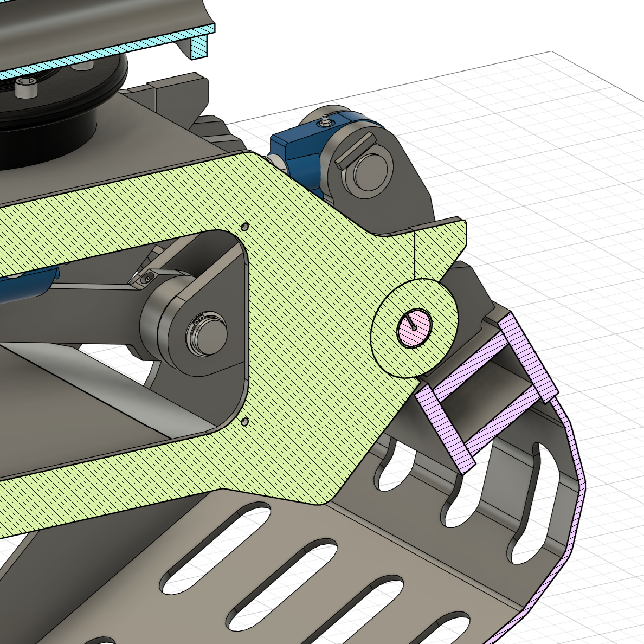Click the small bolt on linkage clamp
The height and width of the screenshot is (644, 644).
coord(147,278)
